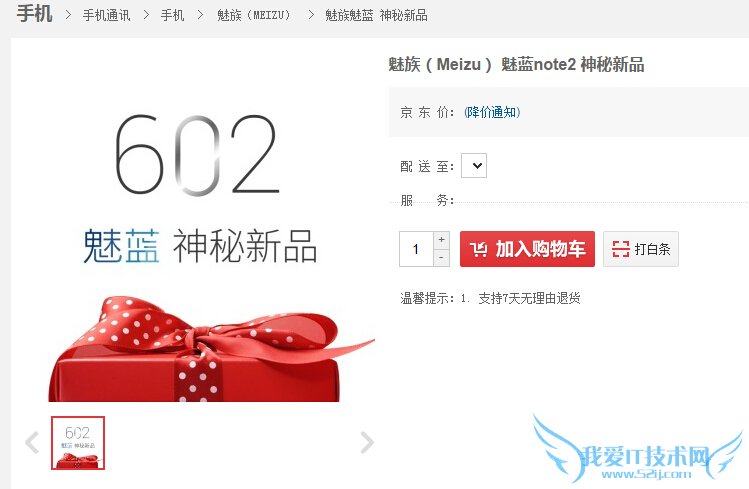Click the 我爱IT技术网 watermark logo
This screenshot has height=489, width=749.
pos(640,451)
